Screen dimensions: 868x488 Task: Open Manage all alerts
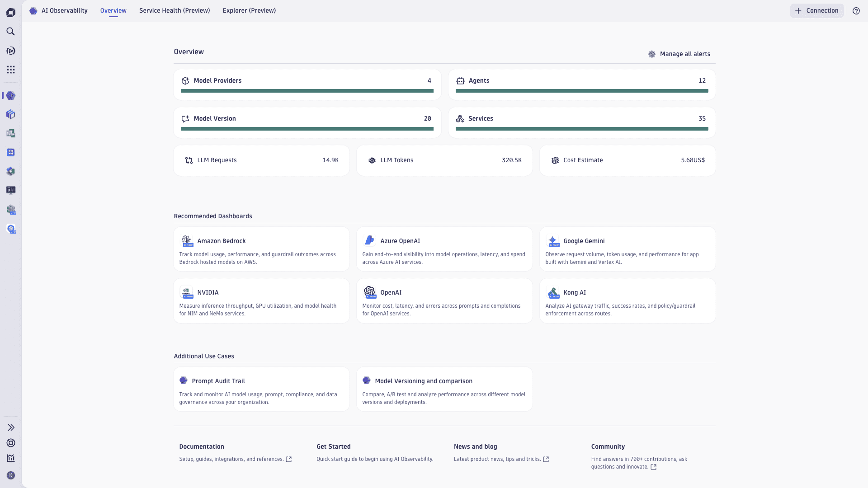685,54
